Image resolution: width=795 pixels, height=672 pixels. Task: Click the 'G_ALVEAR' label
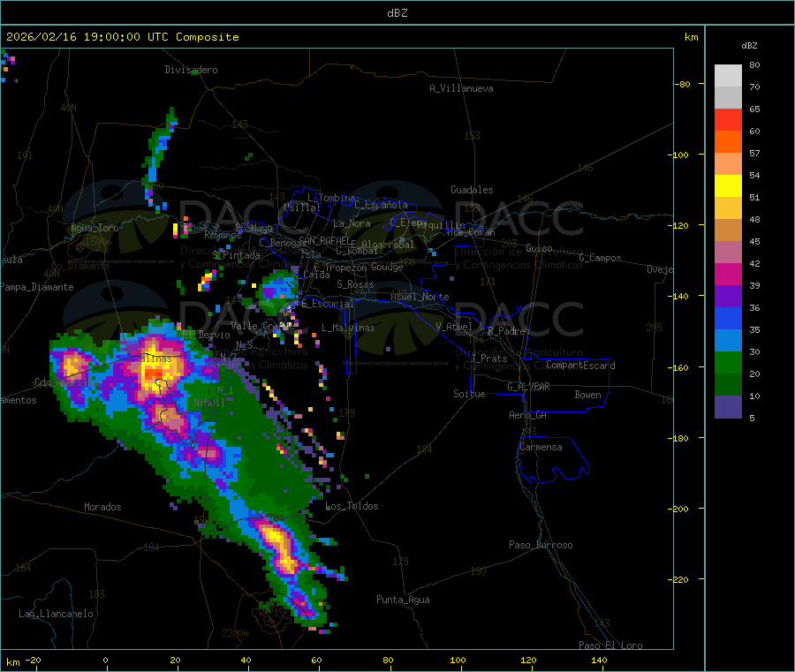coord(528,387)
